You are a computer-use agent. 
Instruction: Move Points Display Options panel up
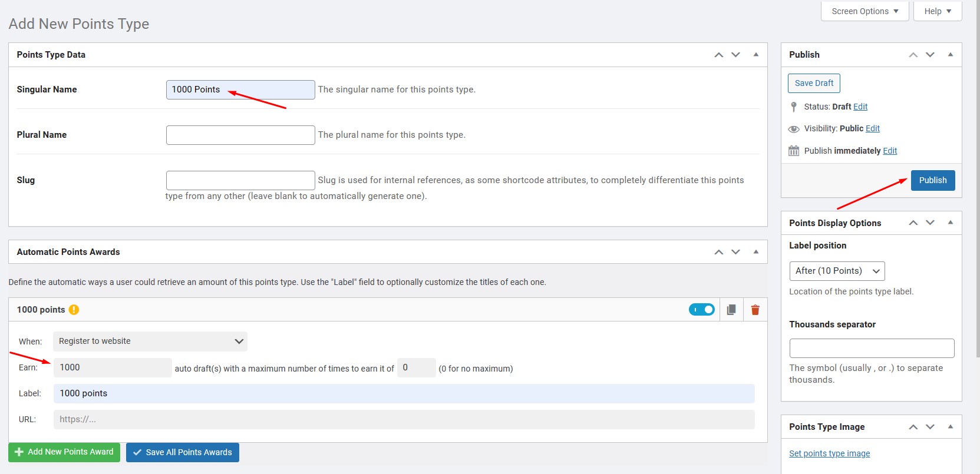(x=913, y=223)
